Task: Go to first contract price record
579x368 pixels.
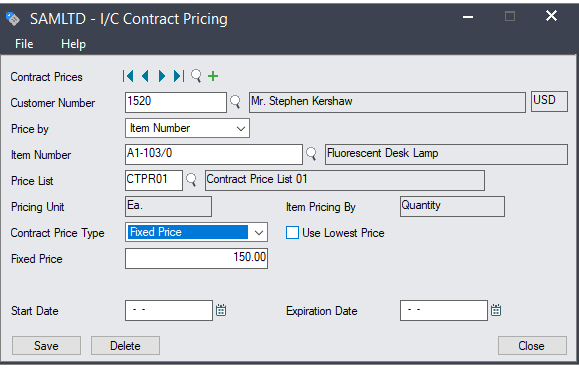Action: tap(128, 76)
